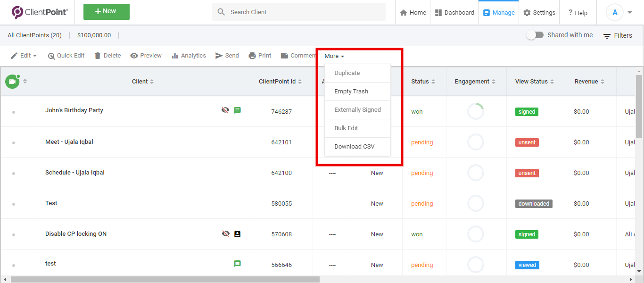The width and height of the screenshot is (644, 283).
Task: Open the Edit dropdown
Action: click(x=24, y=56)
